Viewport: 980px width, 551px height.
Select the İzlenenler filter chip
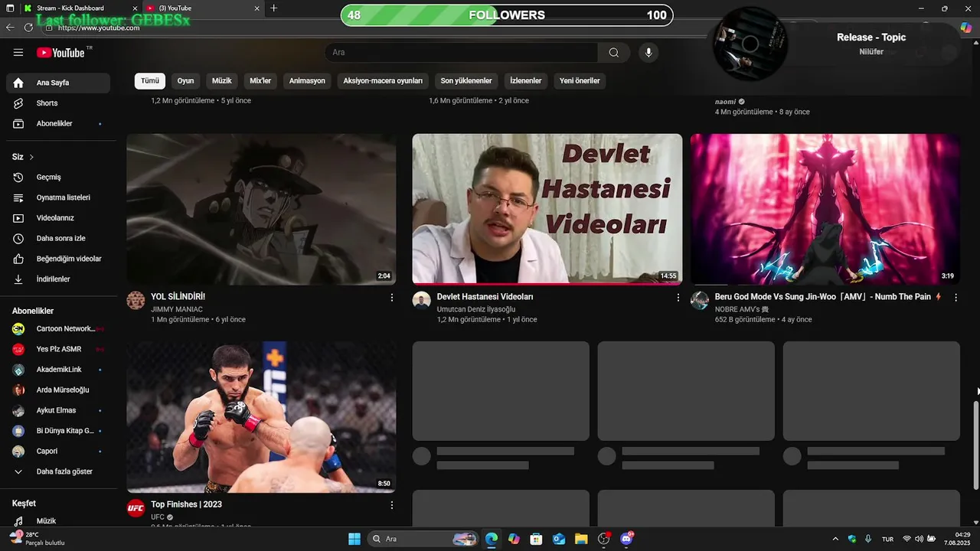point(526,81)
